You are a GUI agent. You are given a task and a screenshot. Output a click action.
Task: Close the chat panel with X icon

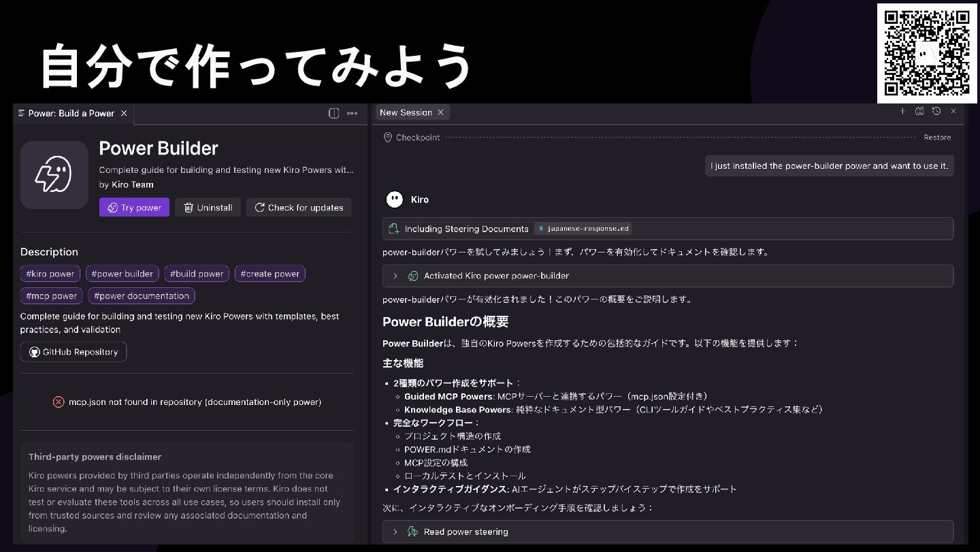click(x=953, y=111)
